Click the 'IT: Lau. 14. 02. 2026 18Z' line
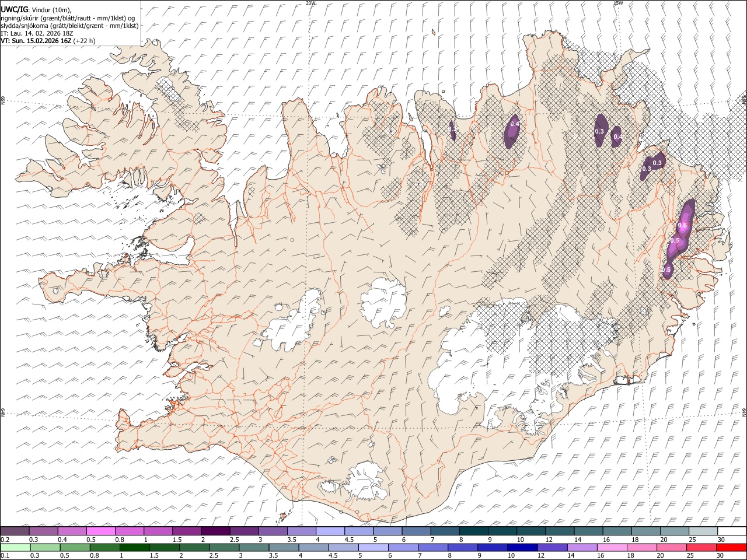Image resolution: width=747 pixels, height=560 pixels. coord(37,33)
